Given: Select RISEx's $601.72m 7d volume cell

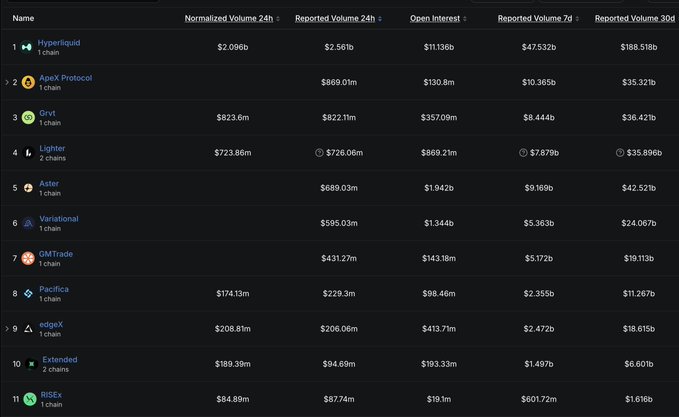Looking at the screenshot, I should 539,399.
